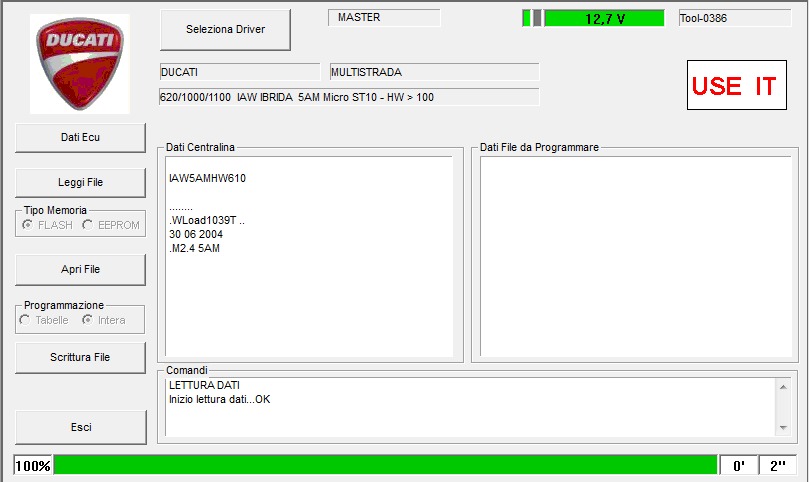This screenshot has width=809, height=482.
Task: Click the green 100% progress bar
Action: [385, 465]
